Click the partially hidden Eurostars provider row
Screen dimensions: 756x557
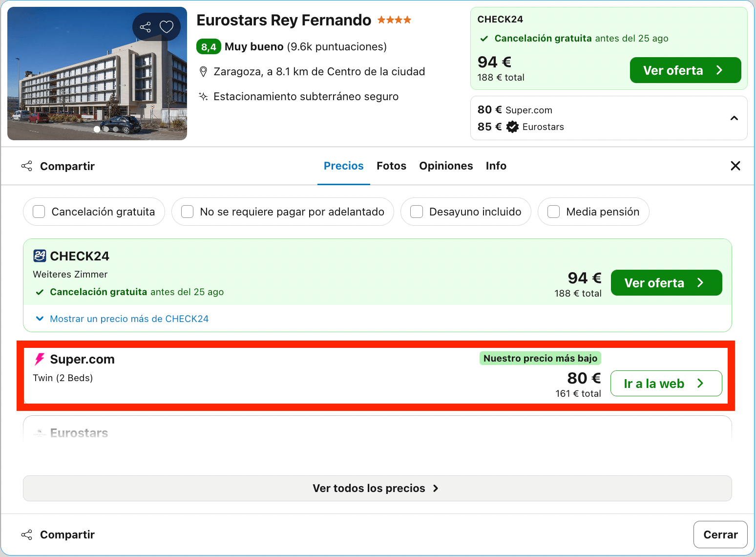click(378, 429)
